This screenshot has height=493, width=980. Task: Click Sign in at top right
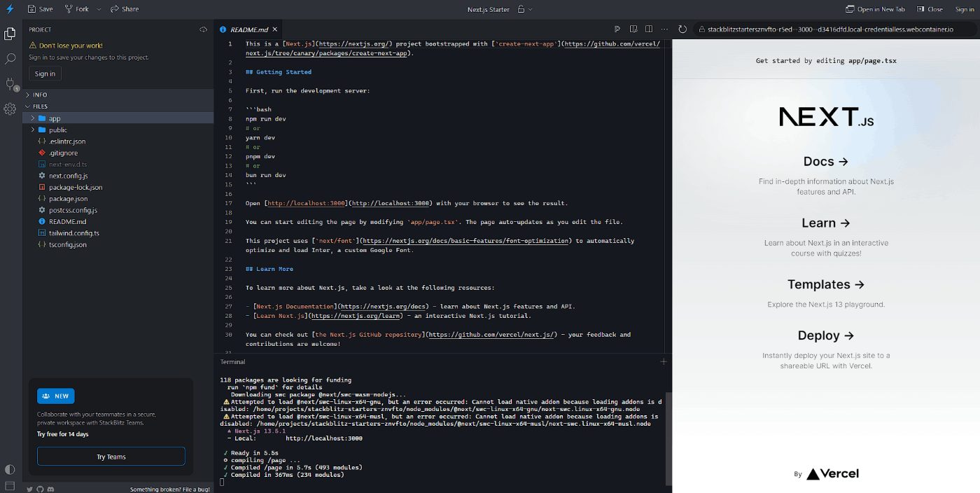coord(965,9)
